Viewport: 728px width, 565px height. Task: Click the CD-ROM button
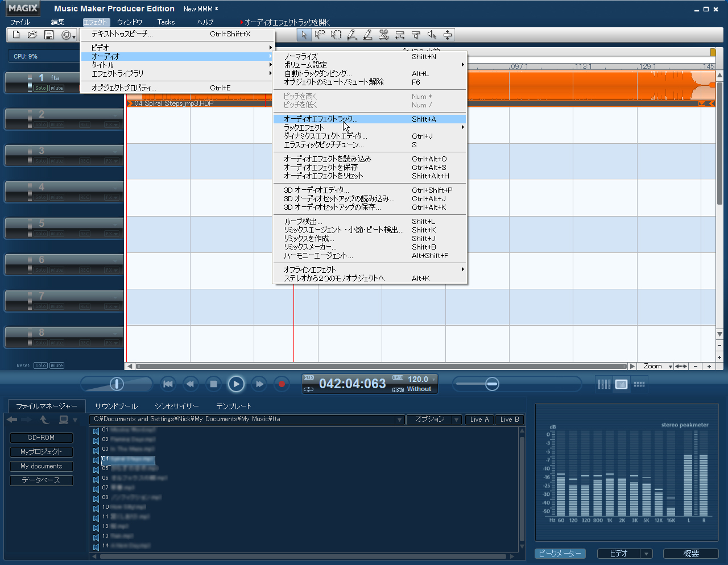point(42,438)
